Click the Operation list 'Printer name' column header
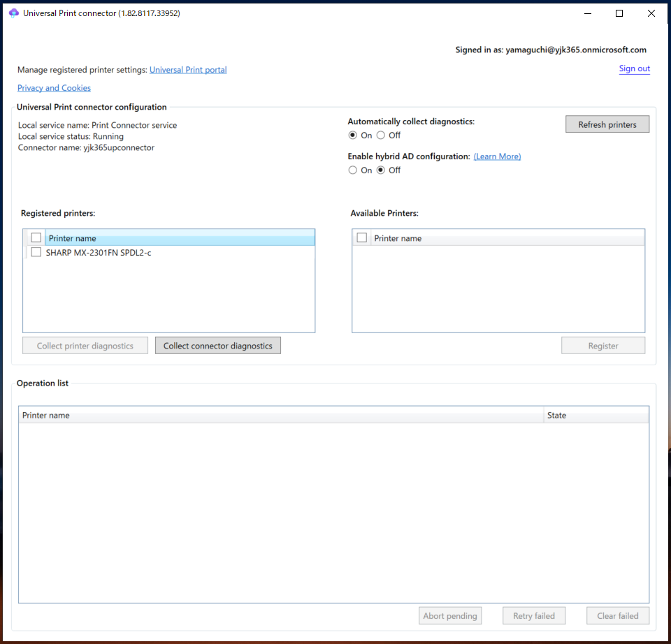Image resolution: width=671 pixels, height=644 pixels. pyautogui.click(x=281, y=415)
